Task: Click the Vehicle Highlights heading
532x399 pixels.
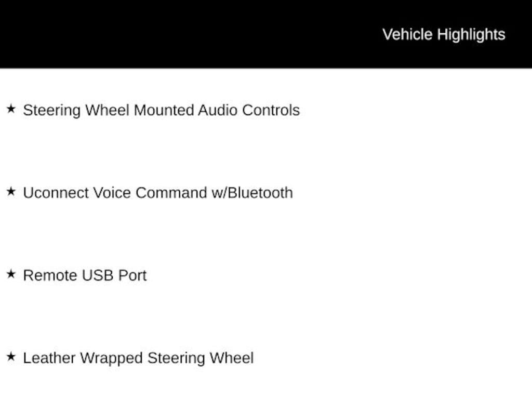Action: 444,34
